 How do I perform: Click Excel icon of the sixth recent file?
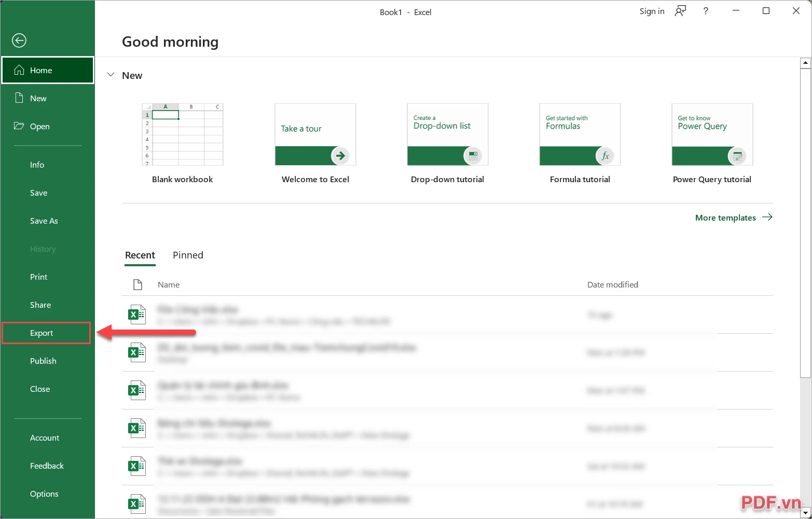137,504
